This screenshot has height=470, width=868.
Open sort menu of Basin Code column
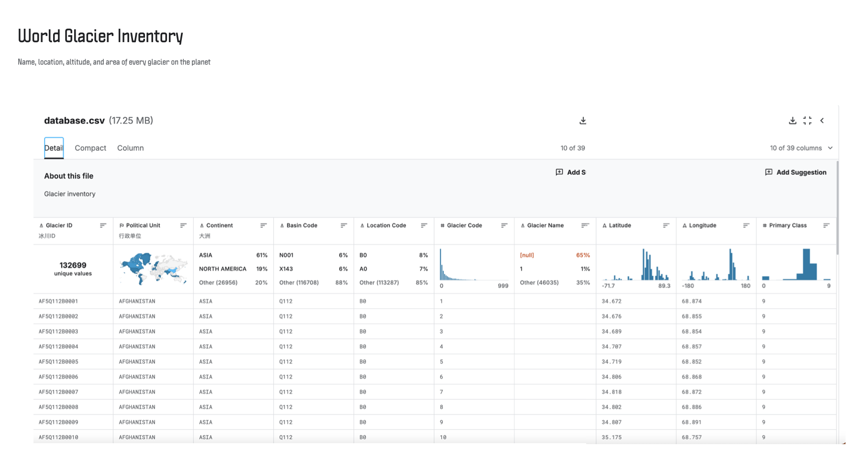coord(344,225)
